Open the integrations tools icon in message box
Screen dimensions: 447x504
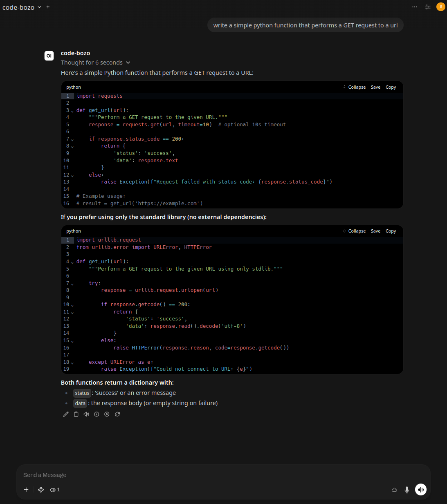[x=41, y=490]
